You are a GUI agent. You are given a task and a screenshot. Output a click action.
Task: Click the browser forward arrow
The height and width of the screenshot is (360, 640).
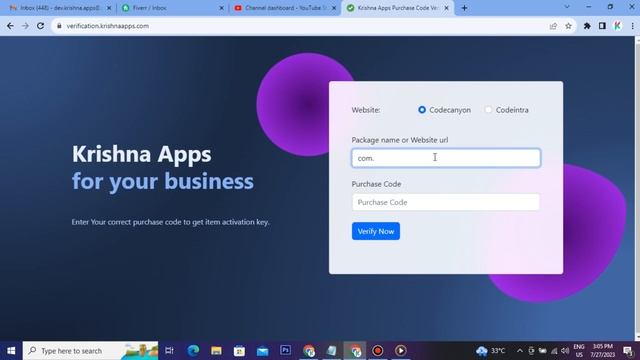pyautogui.click(x=25, y=26)
